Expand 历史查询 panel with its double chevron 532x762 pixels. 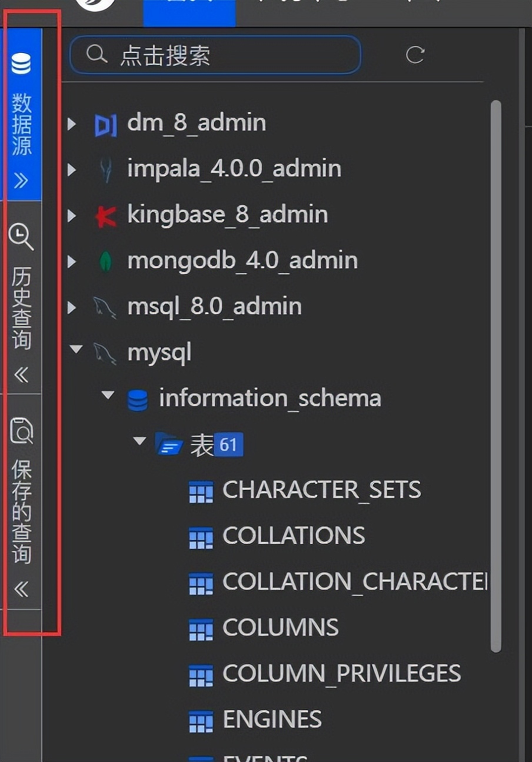(x=21, y=375)
